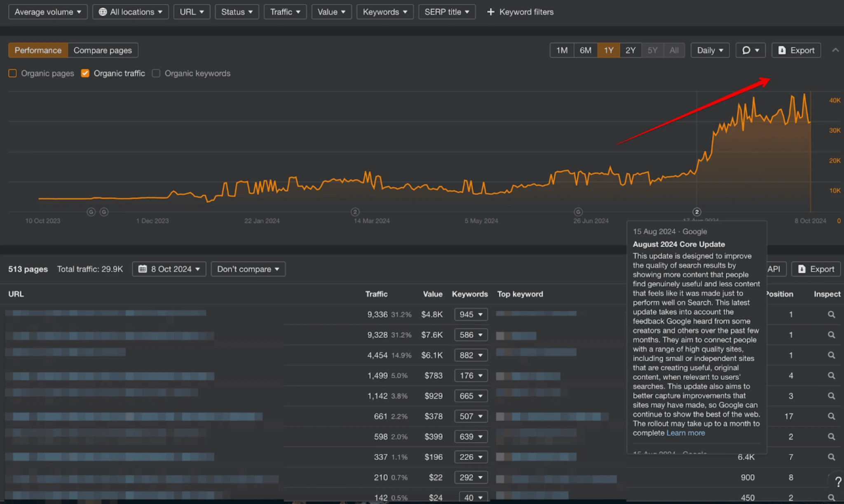The height and width of the screenshot is (504, 844).
Task: Uncheck the Organic traffic checkbox
Action: click(x=85, y=73)
